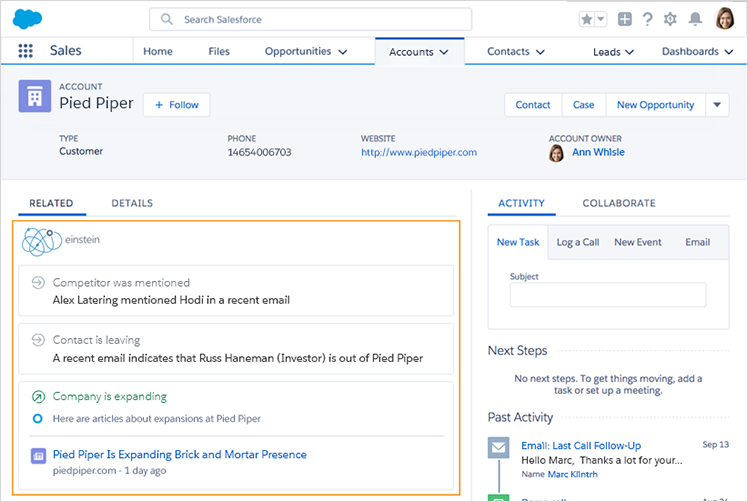Viewport: 748px width, 502px height.
Task: Open Email: Last Call Follow-Up link
Action: point(581,445)
